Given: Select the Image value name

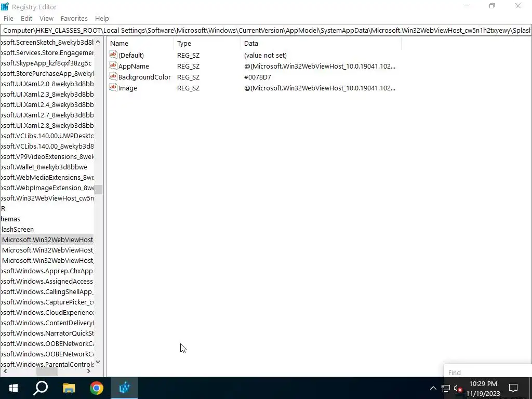Looking at the screenshot, I should coord(128,88).
